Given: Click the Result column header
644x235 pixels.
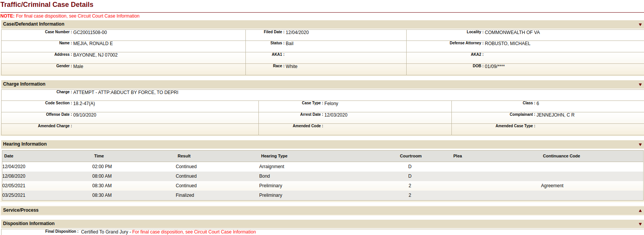Looking at the screenshot, I should coord(184,156).
